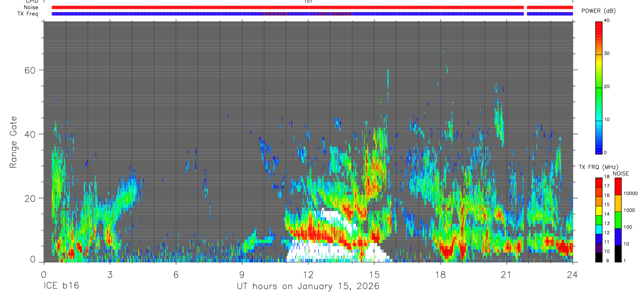The image size is (644, 297).
Task: Click the '12' tick label on UT hours axis
Action: coord(308,274)
